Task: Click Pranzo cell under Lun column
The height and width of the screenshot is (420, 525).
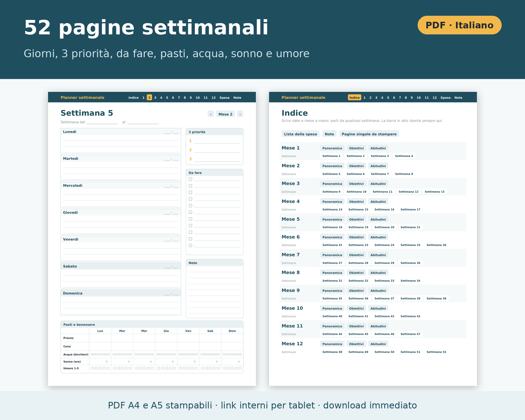Action: pos(100,338)
